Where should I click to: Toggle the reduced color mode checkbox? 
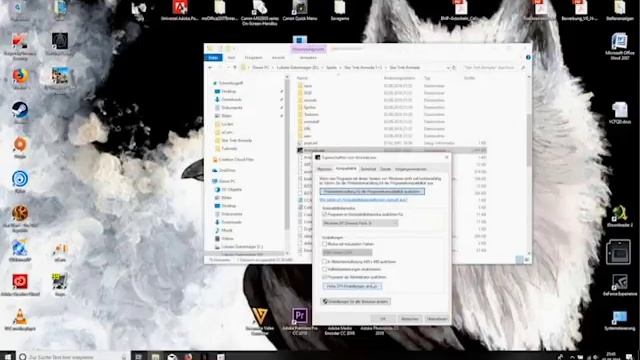pos(324,244)
